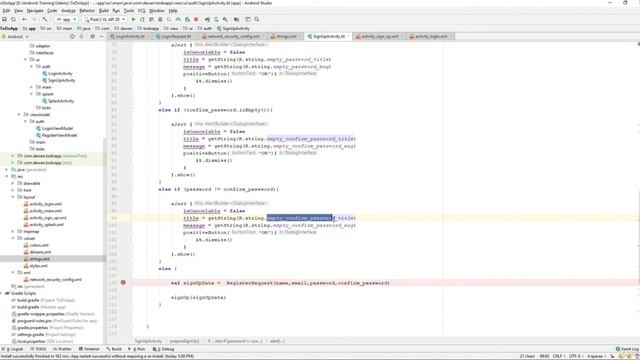Open the Refactor menu
Image resolution: width=640 pixels, height=360 pixels.
pyautogui.click(x=87, y=11)
